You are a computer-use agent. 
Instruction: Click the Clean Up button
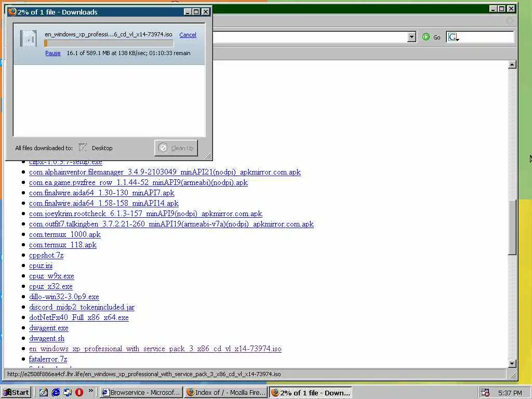coord(176,148)
